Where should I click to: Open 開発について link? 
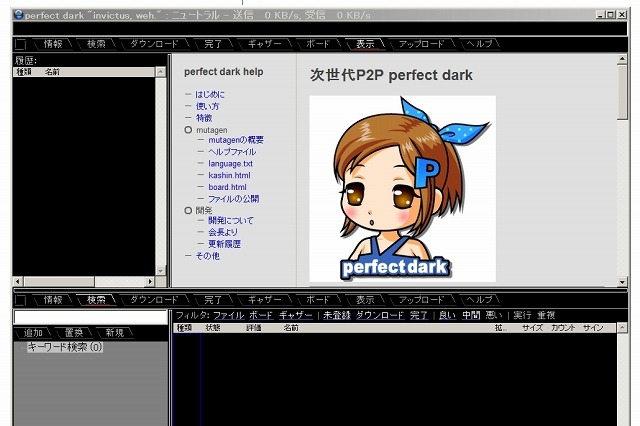231,220
